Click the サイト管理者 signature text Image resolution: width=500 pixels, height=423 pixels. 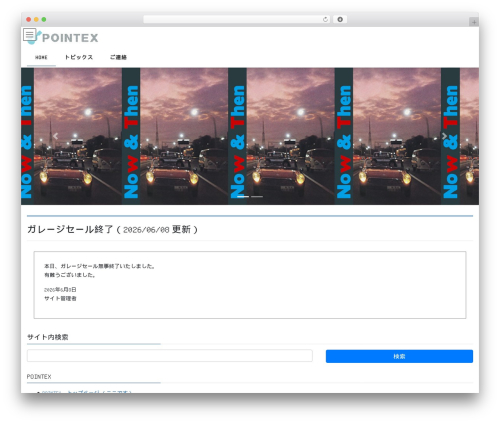coord(60,298)
